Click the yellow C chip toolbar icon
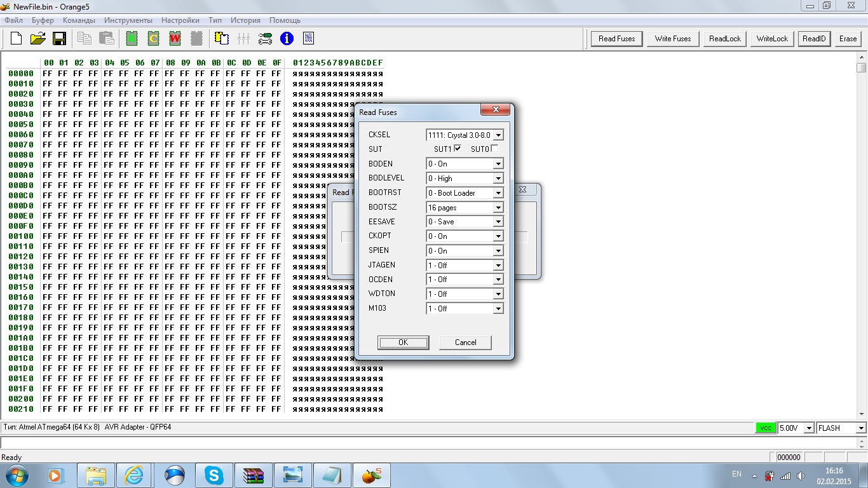The image size is (868, 488). (153, 39)
